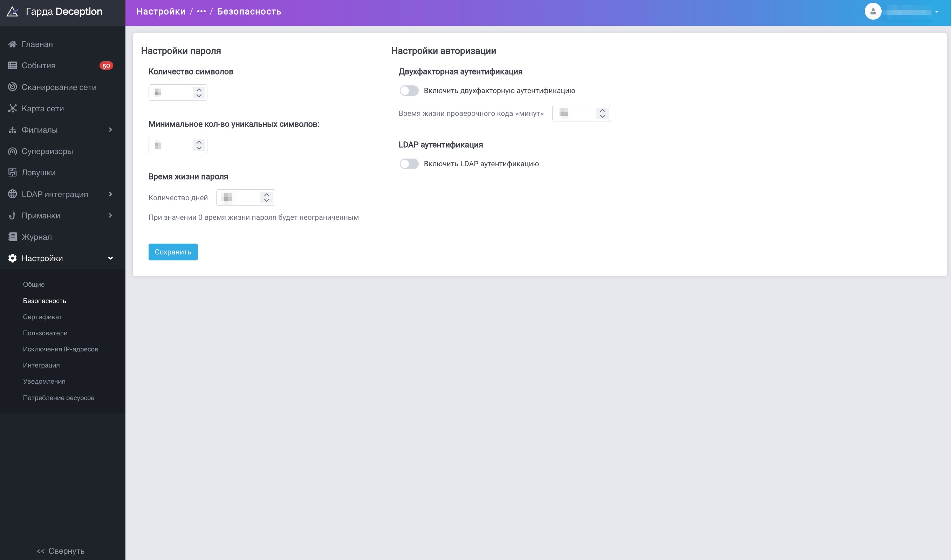Collapse the Настройки menu section
The image size is (951, 560).
[x=110, y=259]
